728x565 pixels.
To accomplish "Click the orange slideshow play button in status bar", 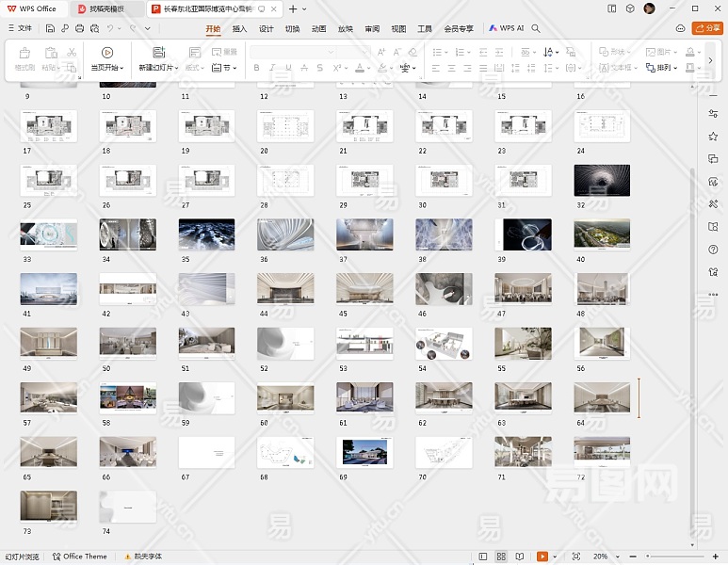I will (x=542, y=557).
